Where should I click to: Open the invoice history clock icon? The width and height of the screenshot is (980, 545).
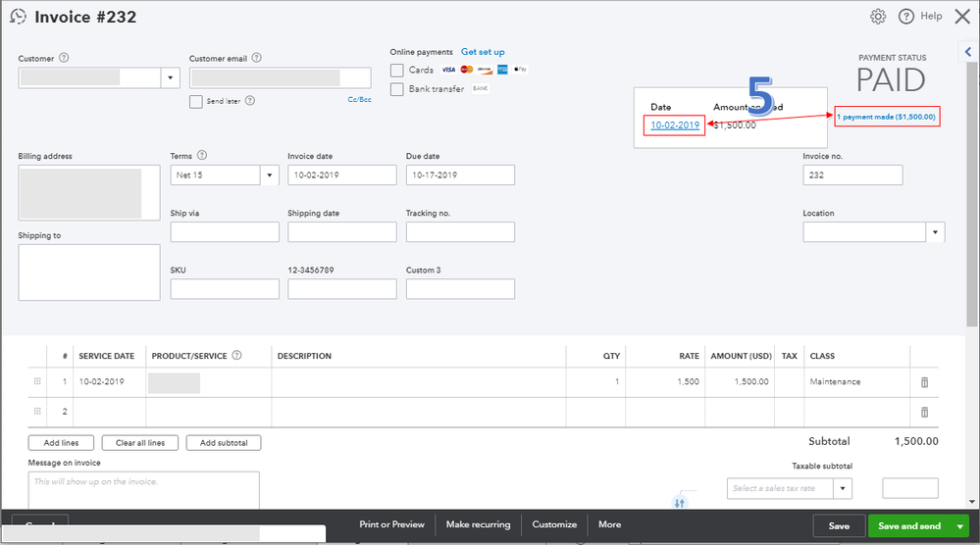coord(17,17)
